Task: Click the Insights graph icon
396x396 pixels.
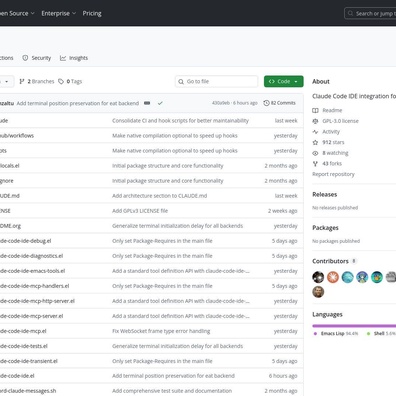Action: (x=63, y=58)
